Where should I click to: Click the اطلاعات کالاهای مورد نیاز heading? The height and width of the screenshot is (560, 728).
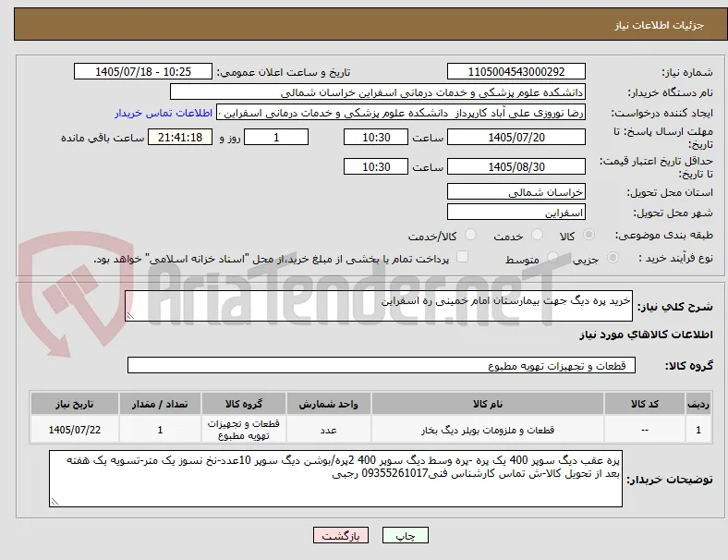click(646, 335)
